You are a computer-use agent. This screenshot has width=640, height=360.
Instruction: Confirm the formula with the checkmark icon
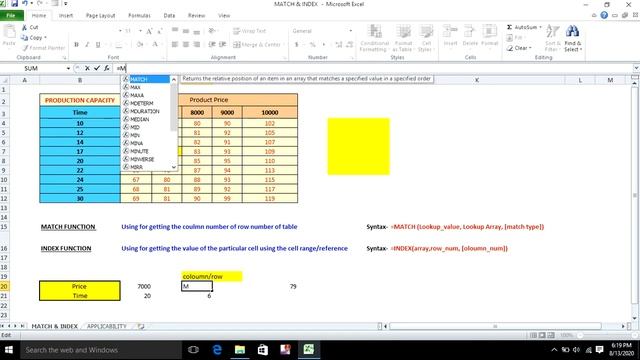pyautogui.click(x=97, y=68)
